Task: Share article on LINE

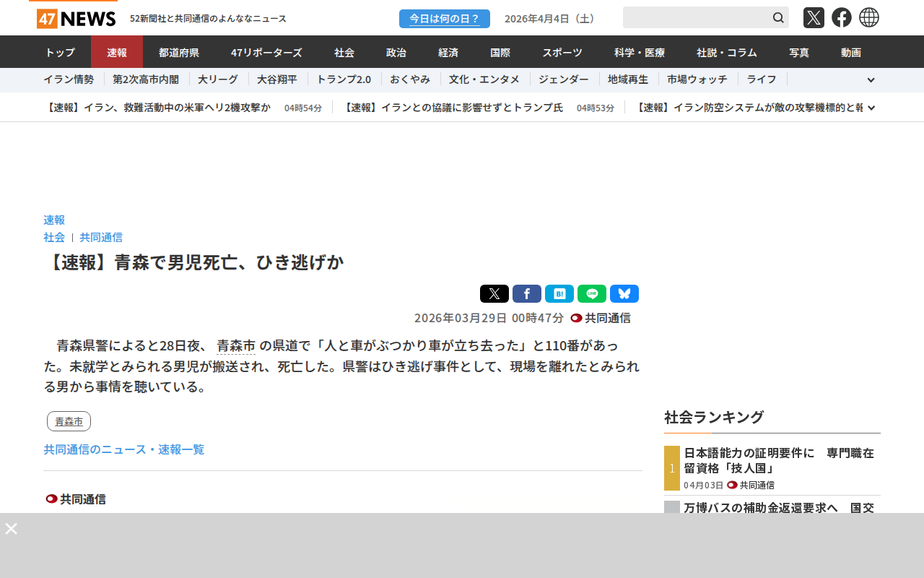Action: pos(592,294)
